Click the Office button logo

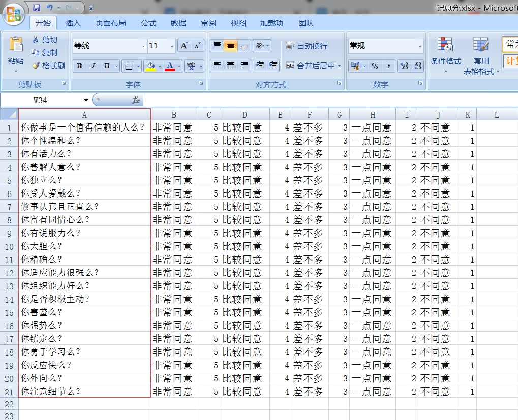coord(14,15)
